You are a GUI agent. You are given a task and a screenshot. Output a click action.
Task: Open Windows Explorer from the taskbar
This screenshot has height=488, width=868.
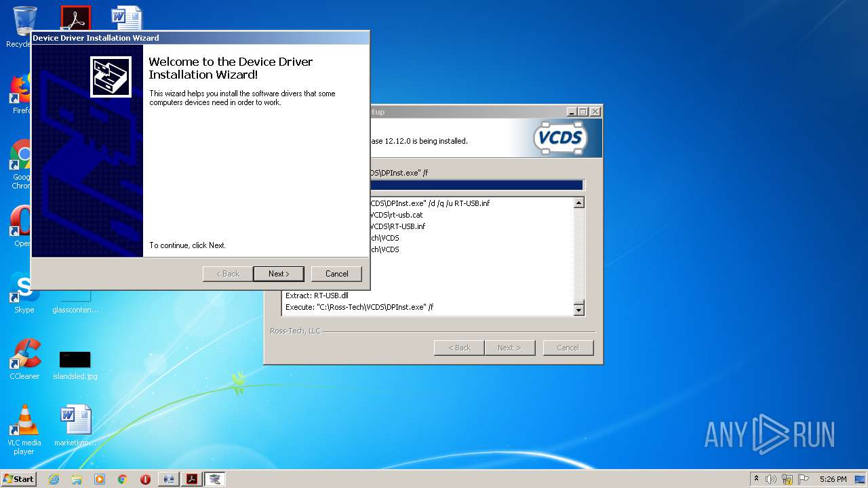pos(77,479)
